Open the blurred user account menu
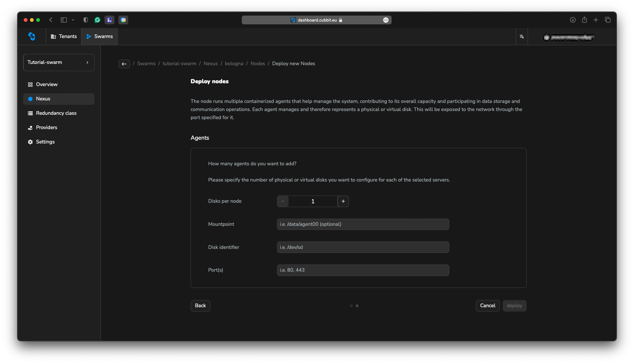This screenshot has width=634, height=364. (568, 37)
